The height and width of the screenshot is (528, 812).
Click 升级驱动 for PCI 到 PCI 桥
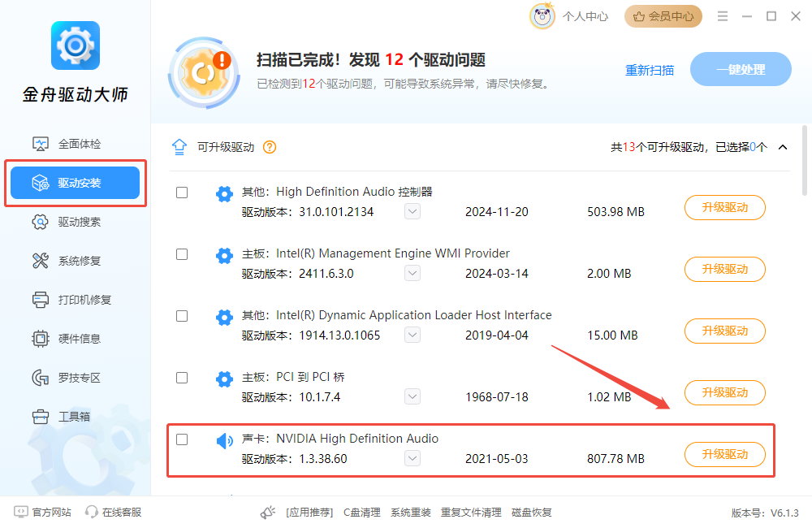[725, 392]
